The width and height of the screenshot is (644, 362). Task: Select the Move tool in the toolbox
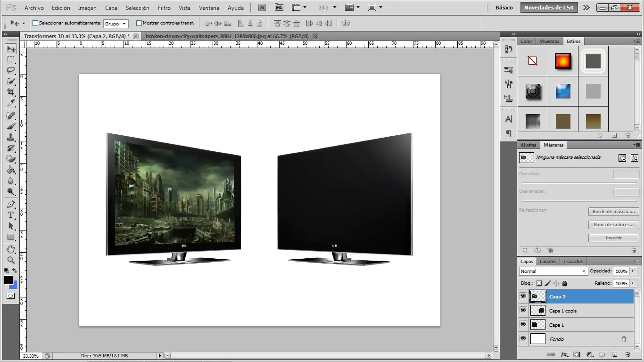pyautogui.click(x=11, y=49)
